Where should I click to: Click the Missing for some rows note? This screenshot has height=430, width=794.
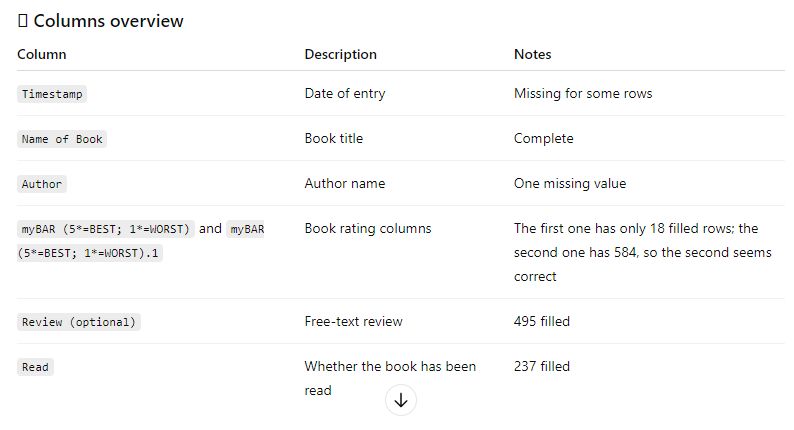point(582,93)
